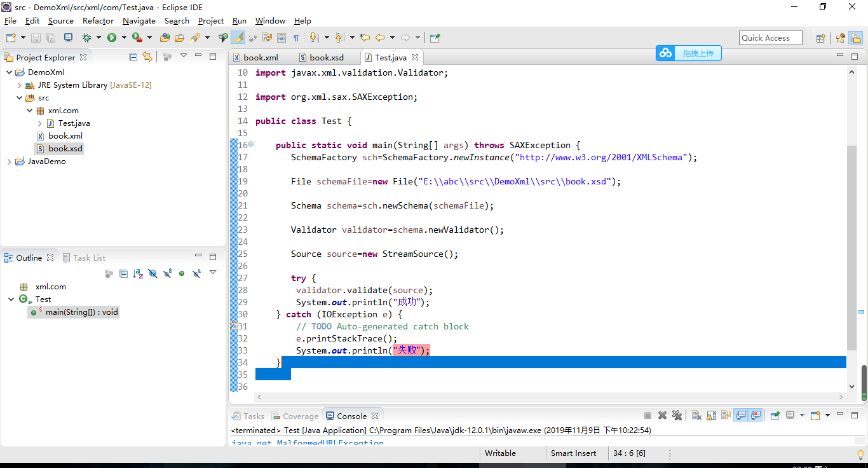Toggle alphabetical Sort in Outline view
This screenshot has width=868, height=468.
[x=138, y=273]
